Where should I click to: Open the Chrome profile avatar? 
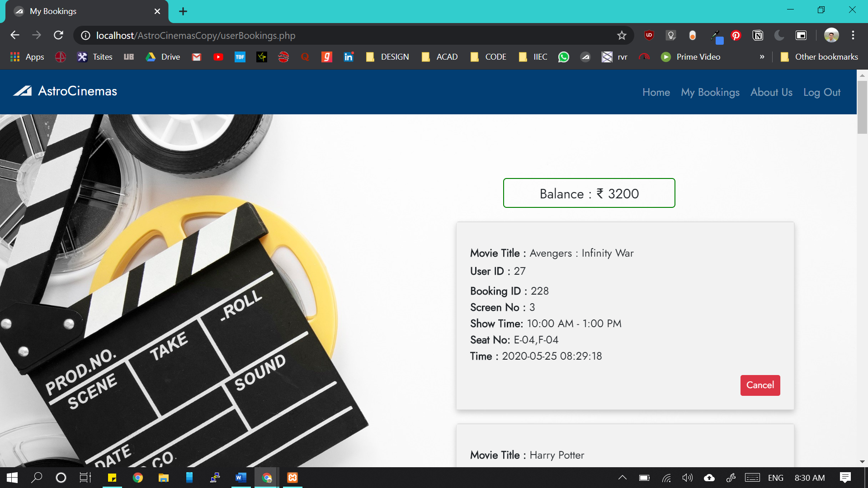point(831,35)
